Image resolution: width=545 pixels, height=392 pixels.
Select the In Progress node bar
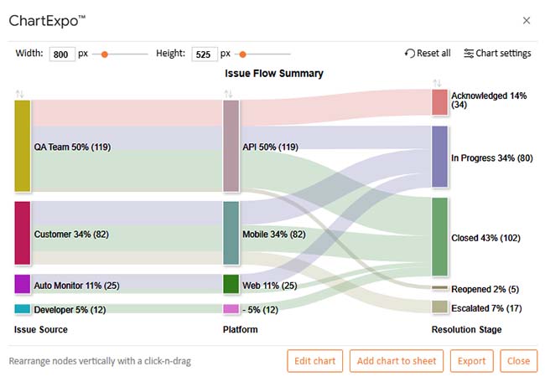440,157
